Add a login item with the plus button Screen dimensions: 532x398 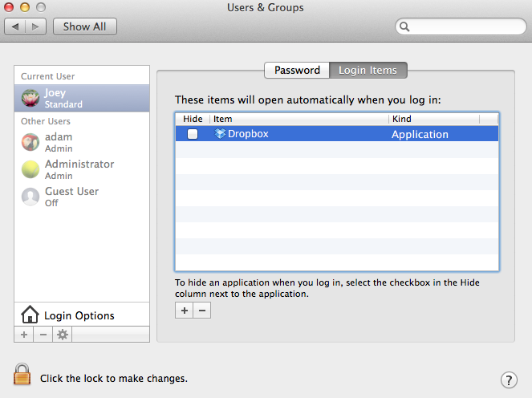click(x=184, y=311)
